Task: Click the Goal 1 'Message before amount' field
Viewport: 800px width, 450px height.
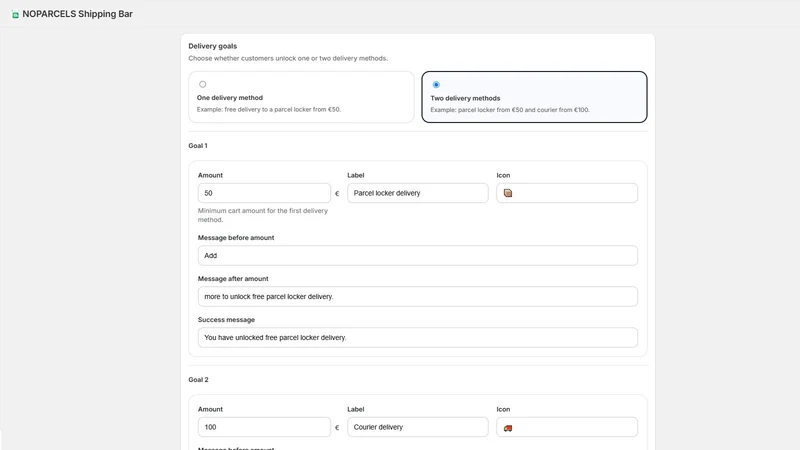Action: [x=417, y=256]
